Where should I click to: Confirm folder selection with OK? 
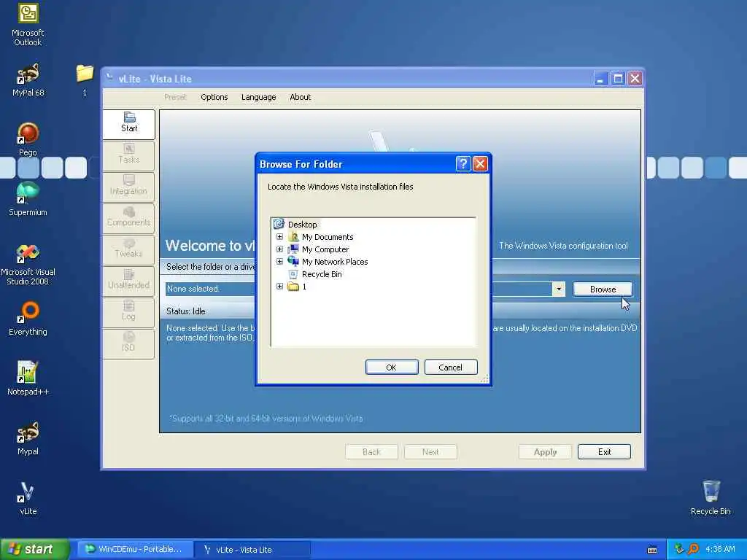(x=392, y=367)
